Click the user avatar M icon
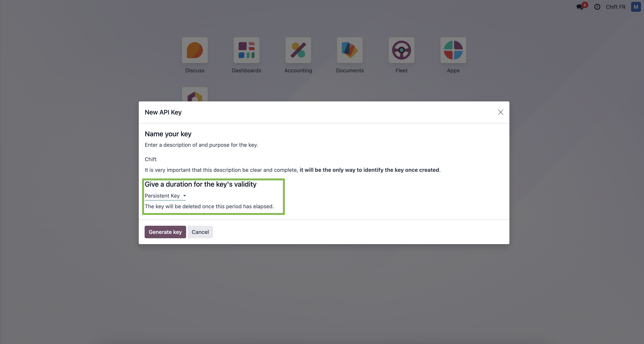644x344 pixels. pos(635,7)
